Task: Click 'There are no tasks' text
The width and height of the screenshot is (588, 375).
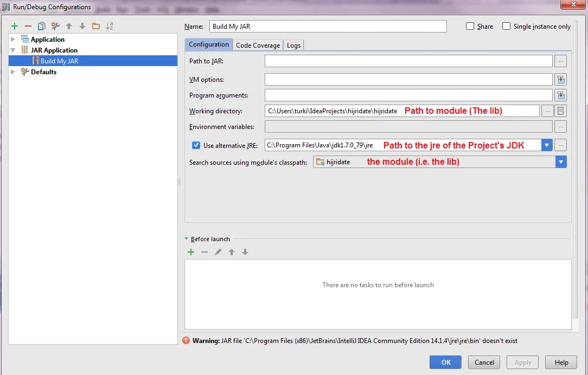Action: tap(378, 285)
